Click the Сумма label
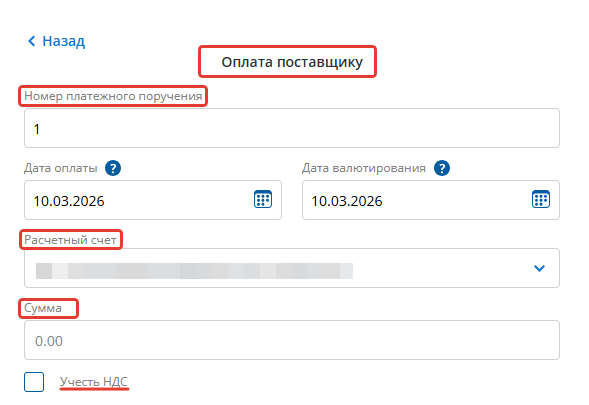The height and width of the screenshot is (405, 589). pos(43,308)
